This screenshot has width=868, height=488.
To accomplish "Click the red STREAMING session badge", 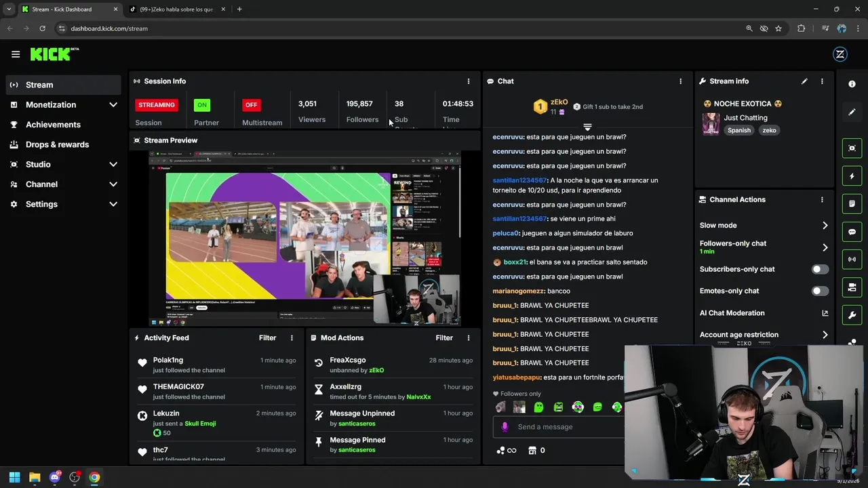I will [x=157, y=105].
